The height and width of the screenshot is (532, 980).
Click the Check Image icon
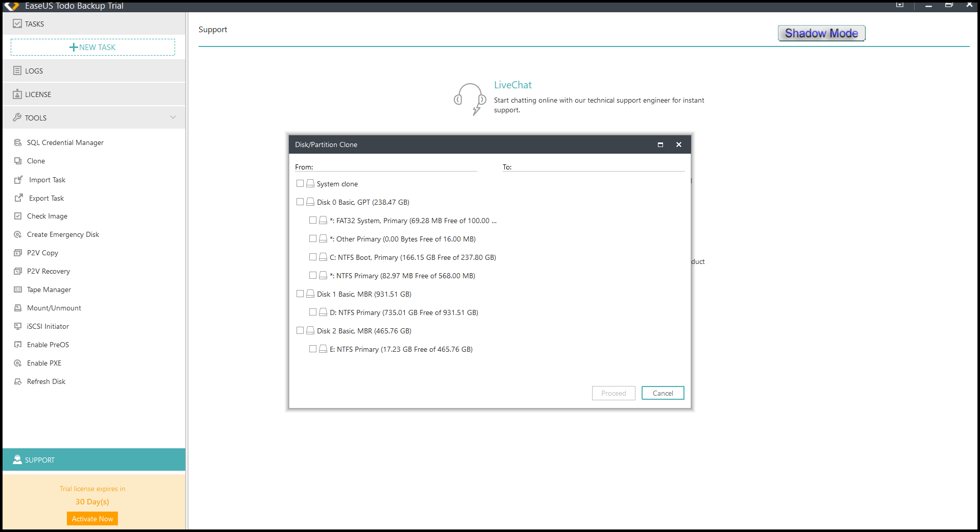(18, 216)
